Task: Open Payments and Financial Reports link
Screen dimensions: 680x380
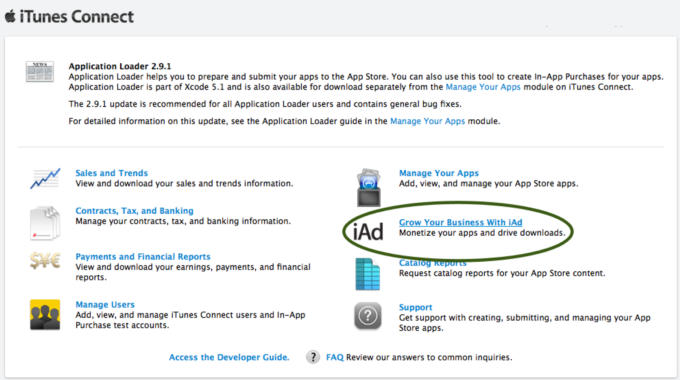Action: coord(143,256)
